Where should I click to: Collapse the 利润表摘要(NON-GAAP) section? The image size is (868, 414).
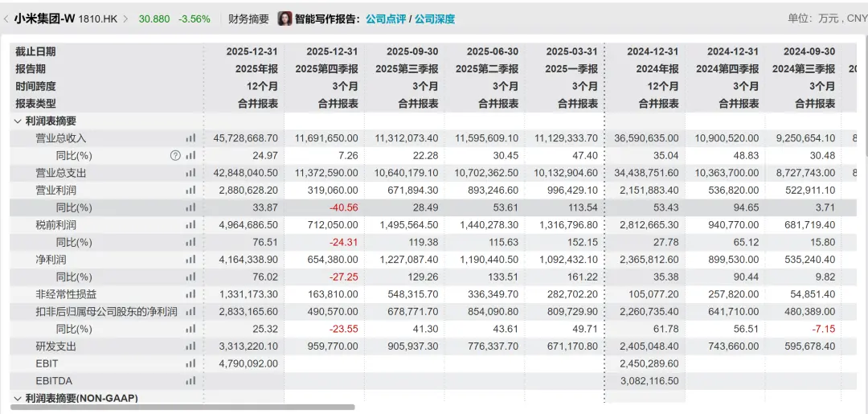coord(18,398)
